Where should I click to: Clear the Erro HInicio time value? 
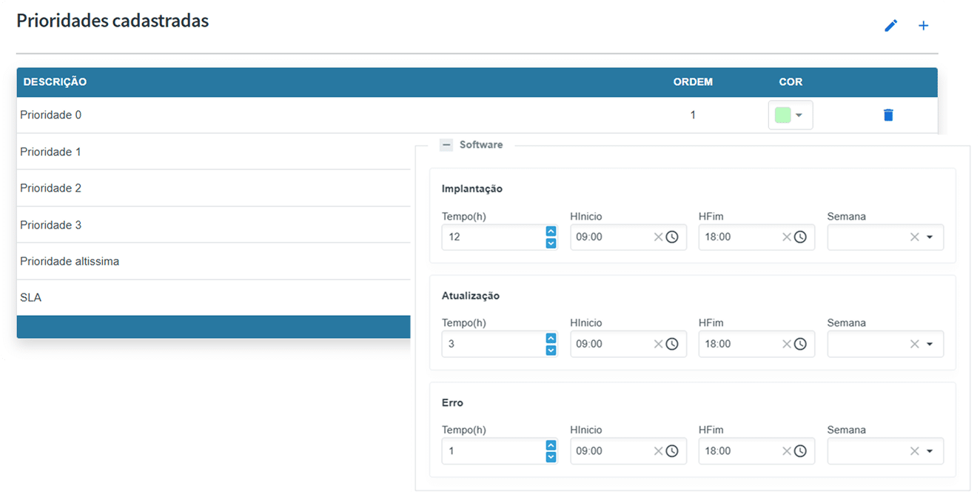pos(658,451)
